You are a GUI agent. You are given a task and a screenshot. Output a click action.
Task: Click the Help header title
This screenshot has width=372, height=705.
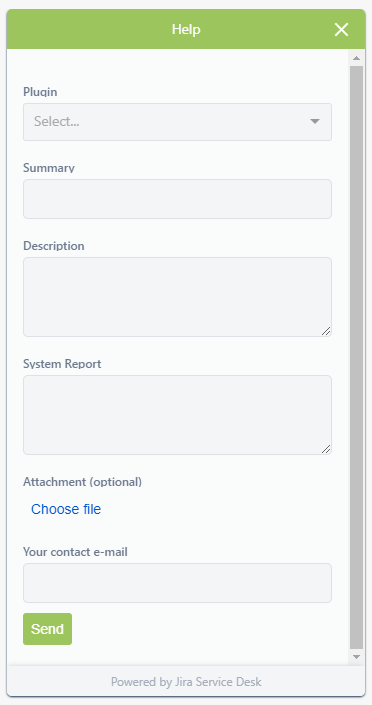click(x=186, y=30)
